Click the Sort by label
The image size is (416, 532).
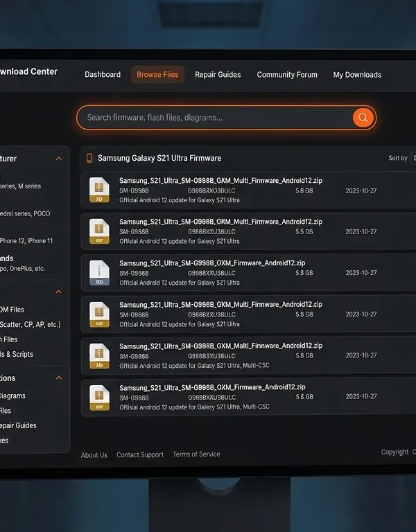point(398,158)
